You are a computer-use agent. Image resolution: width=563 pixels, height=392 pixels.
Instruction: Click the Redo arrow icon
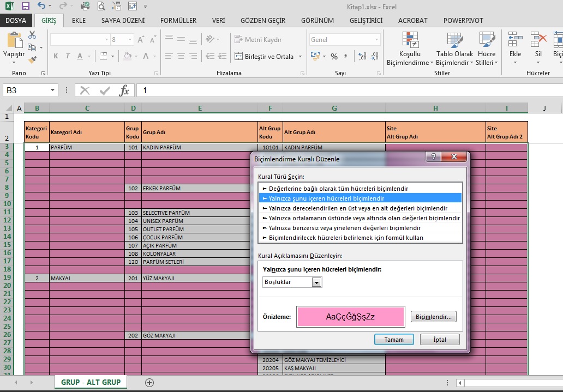pyautogui.click(x=63, y=6)
